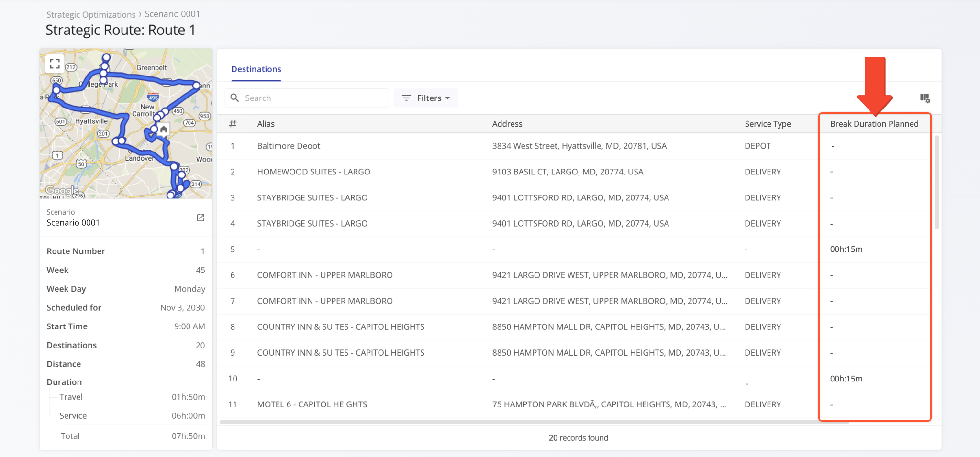Click Total duration 07h:50m
Screen dimensions: 980x457
(x=188, y=436)
